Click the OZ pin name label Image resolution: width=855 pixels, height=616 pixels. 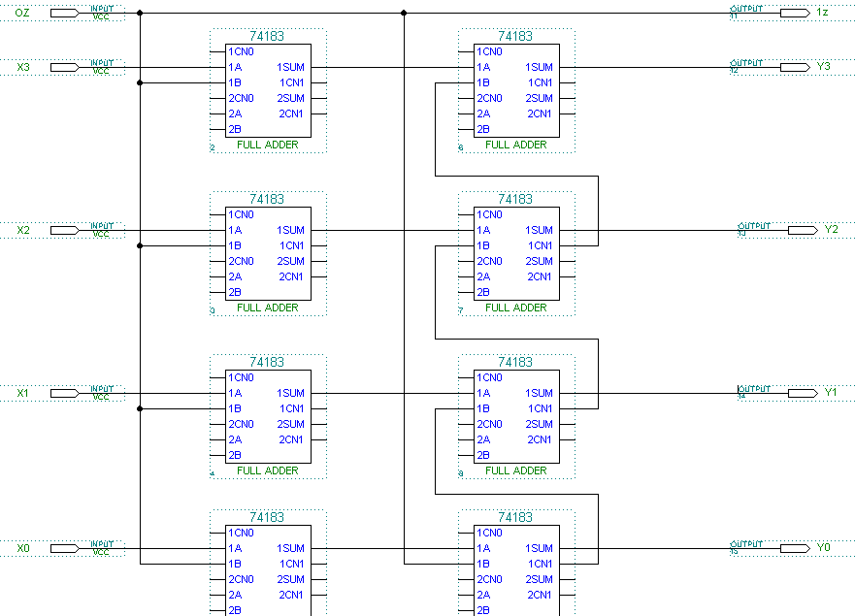[x=22, y=13]
